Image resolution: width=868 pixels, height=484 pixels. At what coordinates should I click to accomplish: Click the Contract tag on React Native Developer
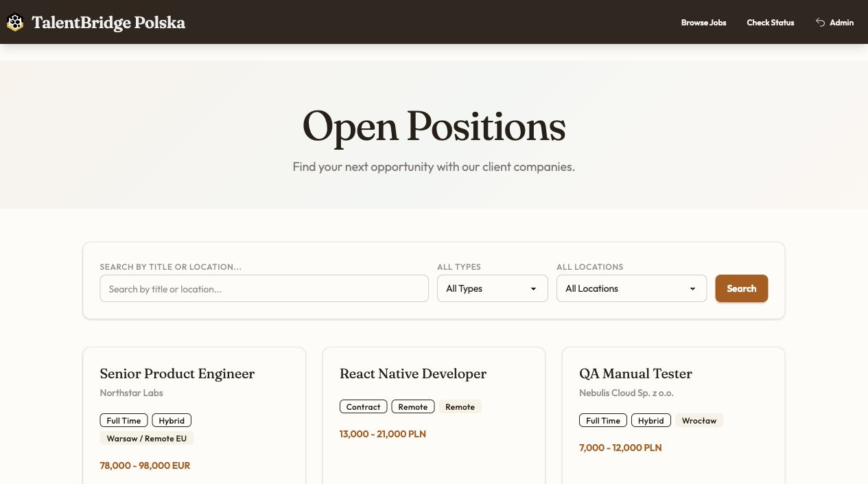pyautogui.click(x=364, y=406)
